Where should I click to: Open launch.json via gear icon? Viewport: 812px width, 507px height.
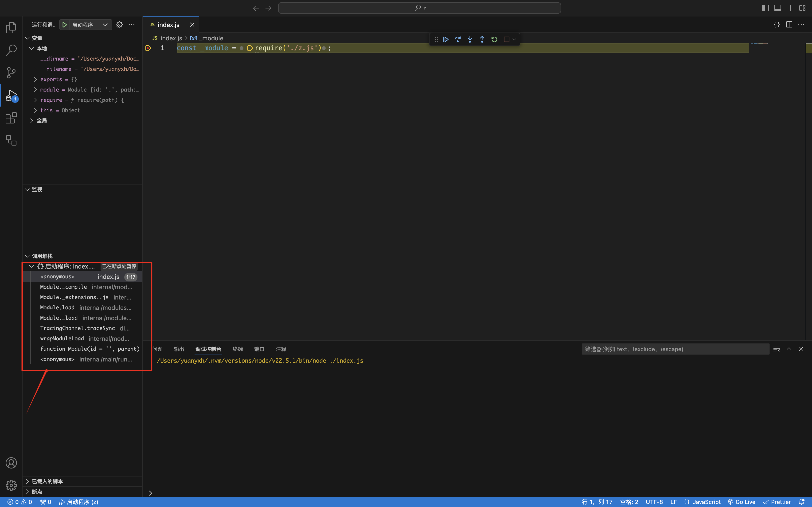(x=119, y=25)
